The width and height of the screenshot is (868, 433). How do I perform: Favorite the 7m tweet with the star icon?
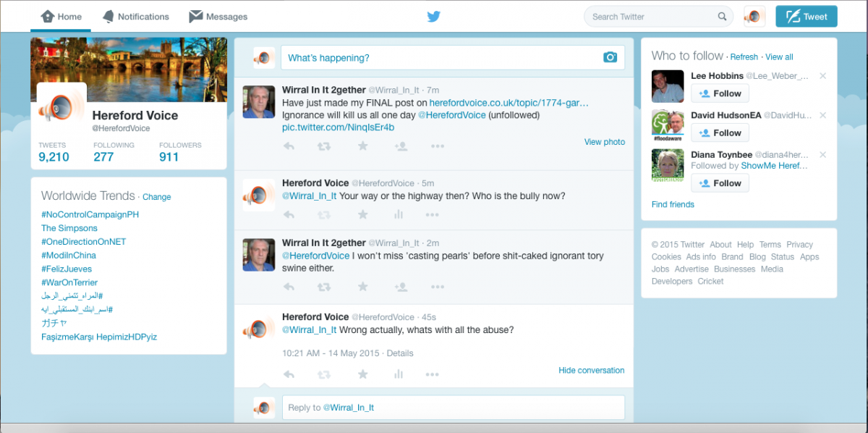tap(362, 146)
